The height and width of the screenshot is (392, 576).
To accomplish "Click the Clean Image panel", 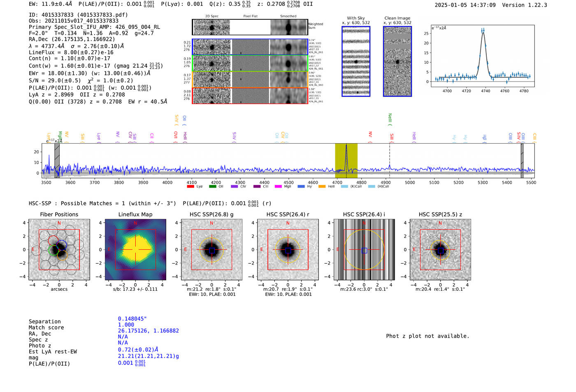I will pos(397,61).
